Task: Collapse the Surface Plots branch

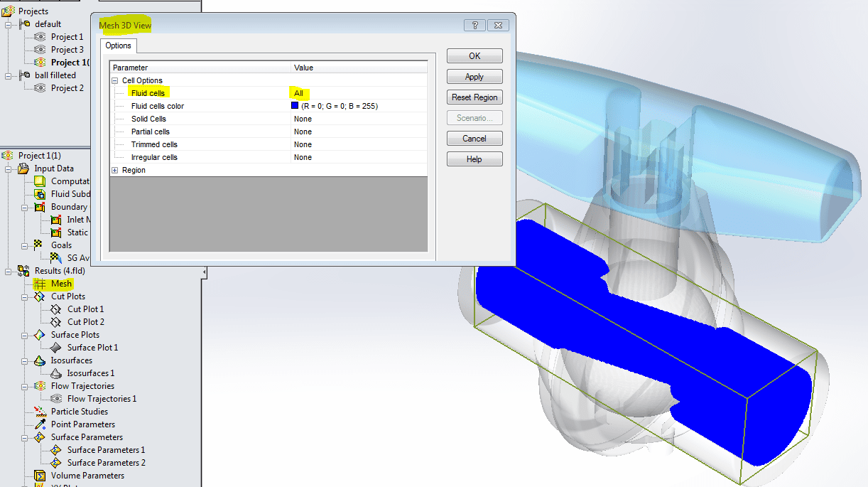Action: (x=25, y=335)
